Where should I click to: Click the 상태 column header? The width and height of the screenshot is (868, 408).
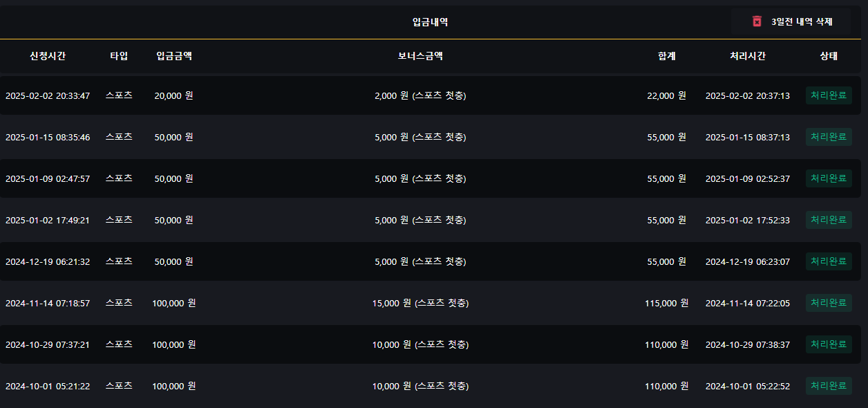[829, 56]
